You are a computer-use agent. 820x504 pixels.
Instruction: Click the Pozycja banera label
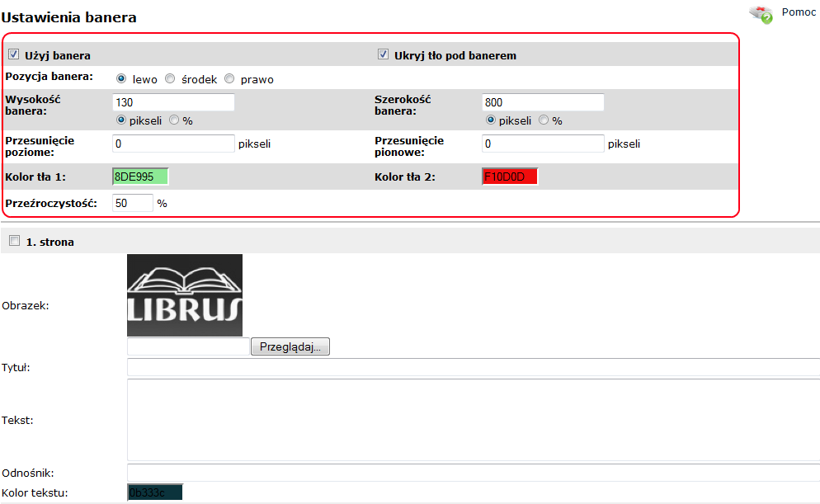[x=49, y=77]
